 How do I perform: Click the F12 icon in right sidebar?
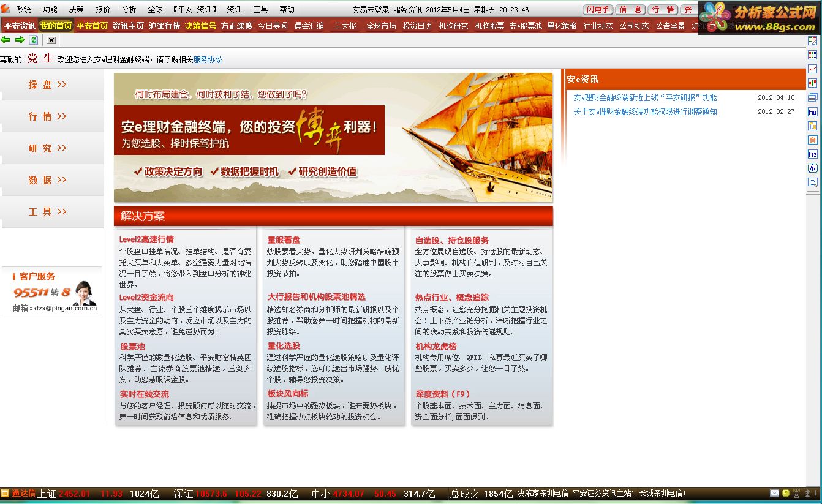tap(813, 154)
